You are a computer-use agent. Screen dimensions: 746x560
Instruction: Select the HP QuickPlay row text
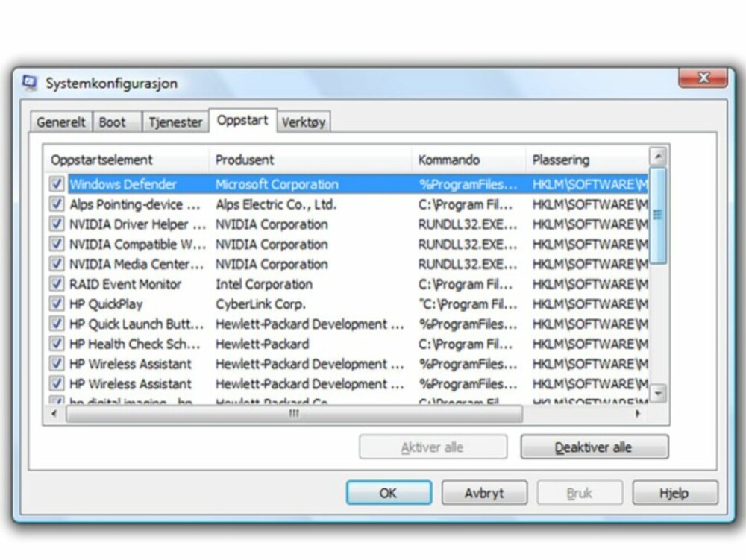106,303
